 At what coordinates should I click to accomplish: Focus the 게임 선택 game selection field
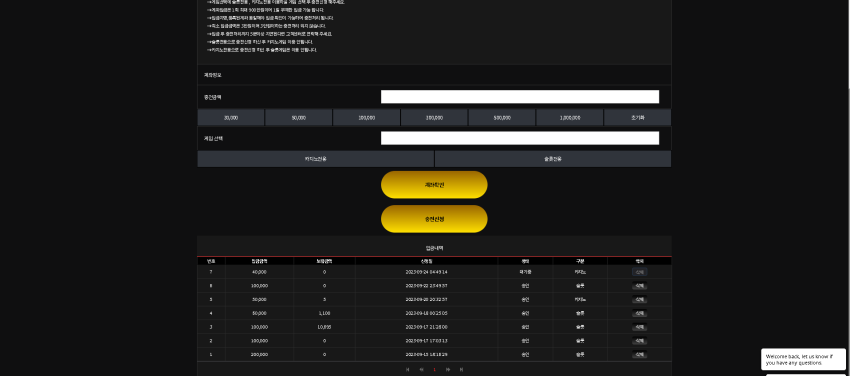[520, 138]
